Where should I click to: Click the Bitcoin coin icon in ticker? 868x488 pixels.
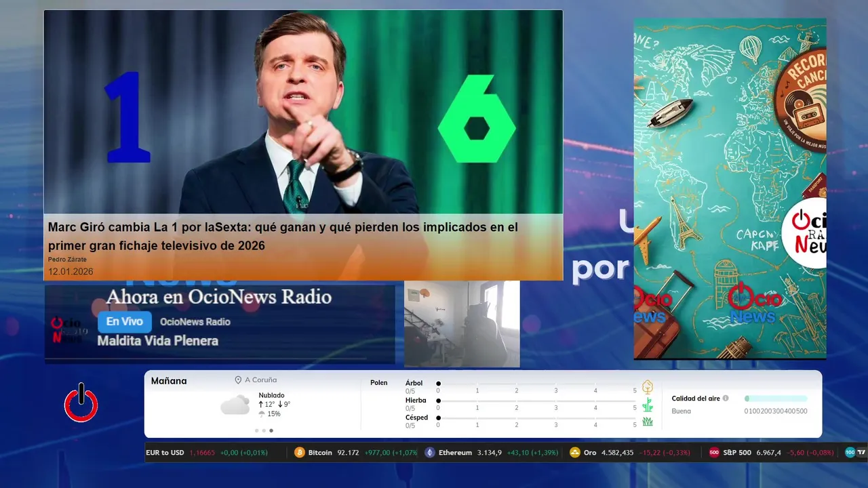tap(300, 453)
